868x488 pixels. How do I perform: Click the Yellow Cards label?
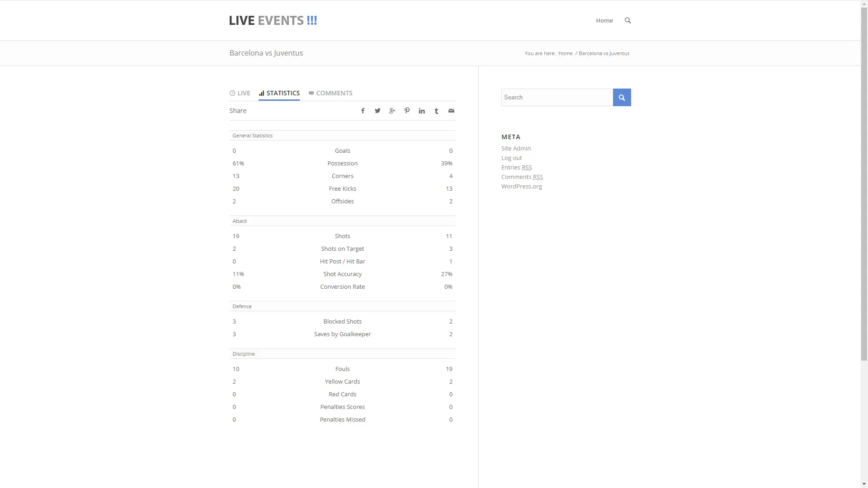342,381
